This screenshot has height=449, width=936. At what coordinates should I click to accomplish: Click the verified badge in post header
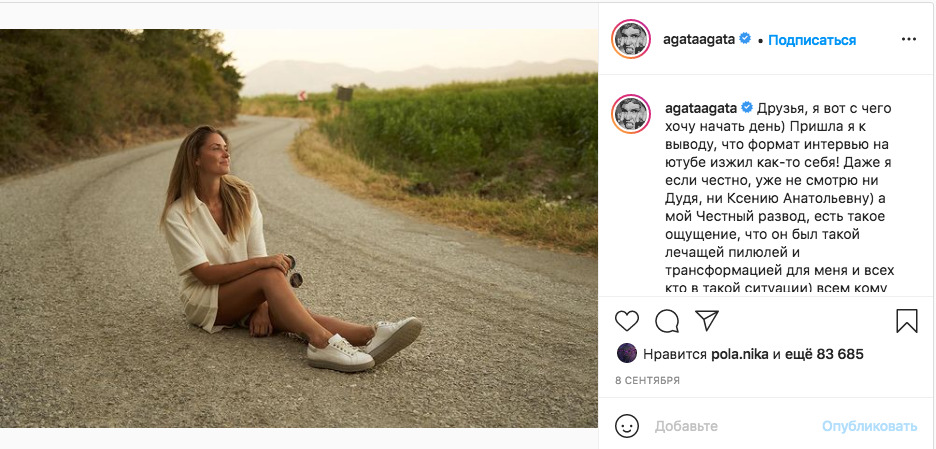coord(744,40)
